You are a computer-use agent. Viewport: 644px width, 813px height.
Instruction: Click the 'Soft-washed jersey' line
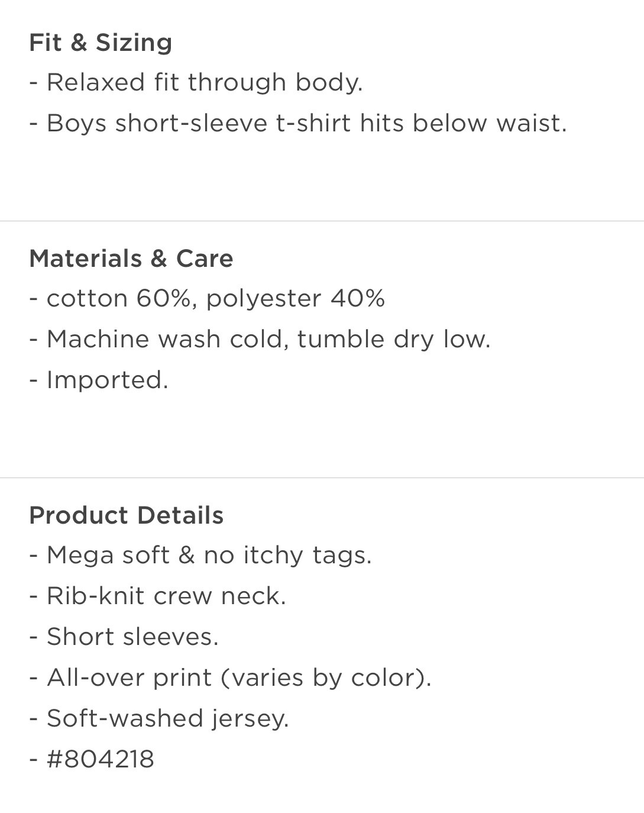159,718
